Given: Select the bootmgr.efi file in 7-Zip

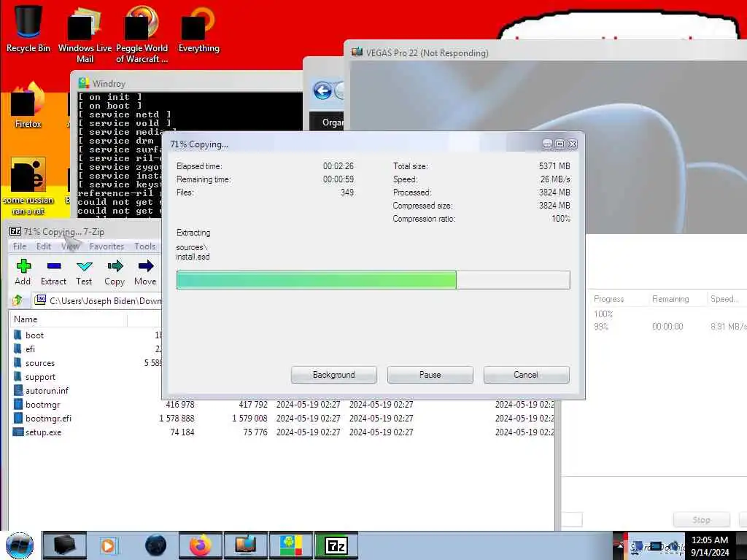Looking at the screenshot, I should (x=48, y=418).
